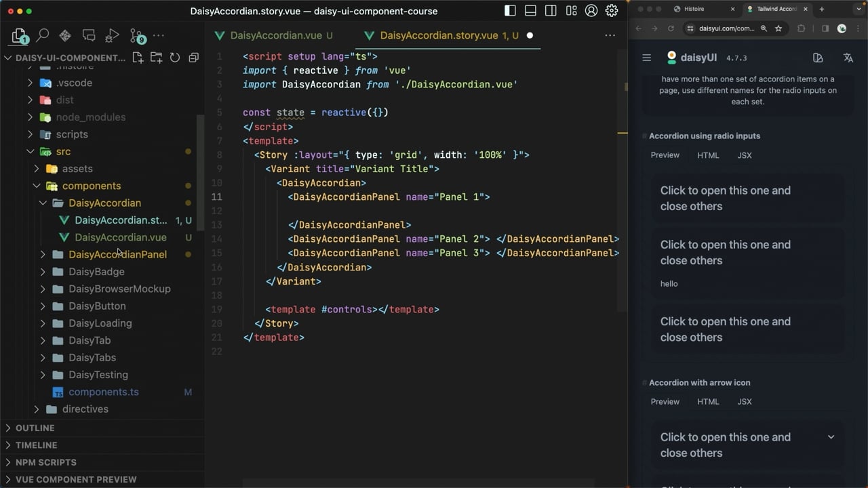Go back in the browser
The height and width of the screenshot is (488, 868).
tap(638, 28)
